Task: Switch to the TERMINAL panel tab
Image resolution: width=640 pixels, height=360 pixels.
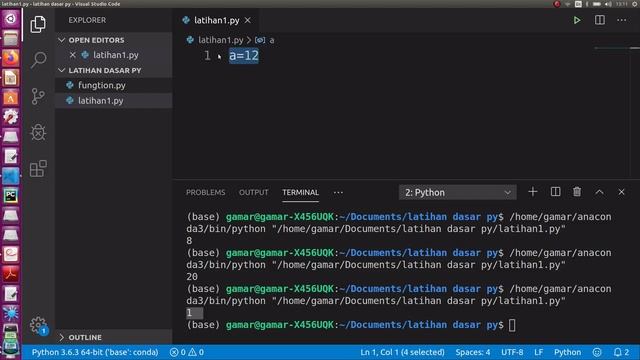Action: 300,192
